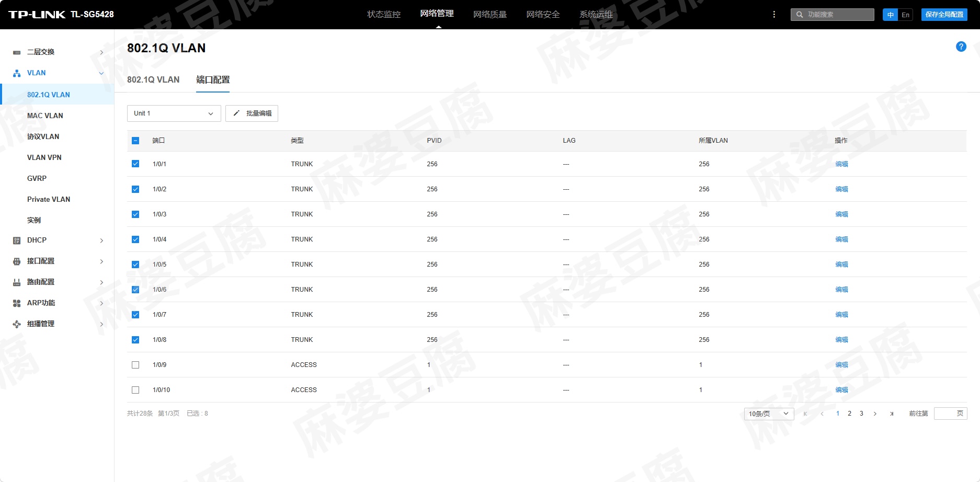
Task: Go to page 3
Action: pyautogui.click(x=861, y=414)
